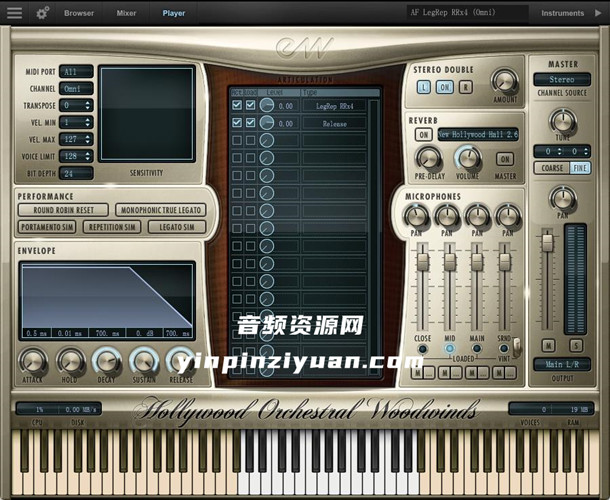The image size is (610, 500).
Task: Click the level knob of Release row
Action: (267, 123)
